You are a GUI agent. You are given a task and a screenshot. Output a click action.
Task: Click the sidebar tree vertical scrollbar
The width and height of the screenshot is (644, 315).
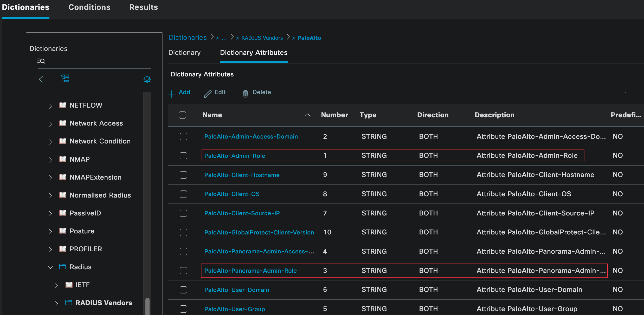[147, 306]
